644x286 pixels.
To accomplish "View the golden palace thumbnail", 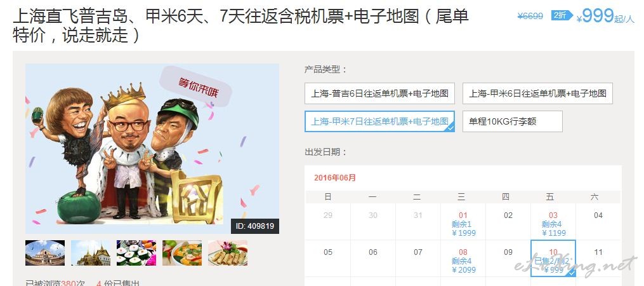I will pyautogui.click(x=90, y=253).
